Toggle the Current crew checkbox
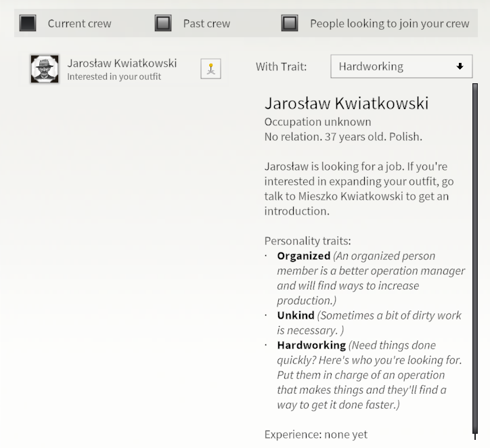 pos(28,23)
